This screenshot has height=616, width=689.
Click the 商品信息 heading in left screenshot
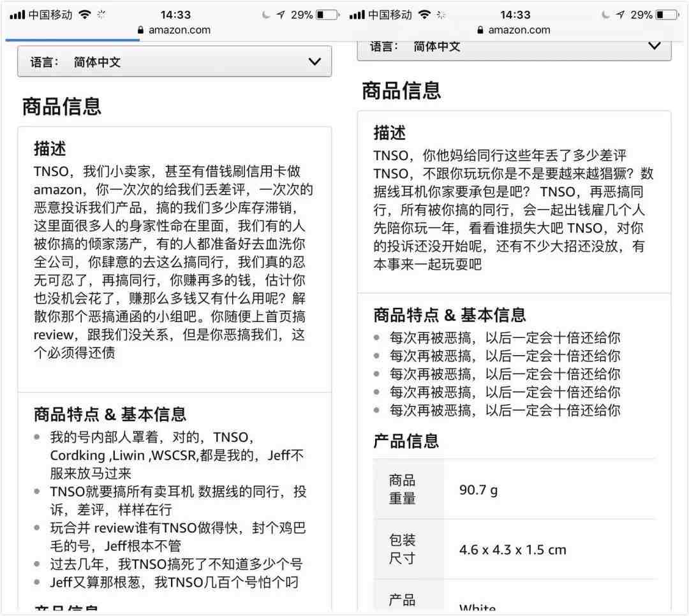pyautogui.click(x=62, y=106)
